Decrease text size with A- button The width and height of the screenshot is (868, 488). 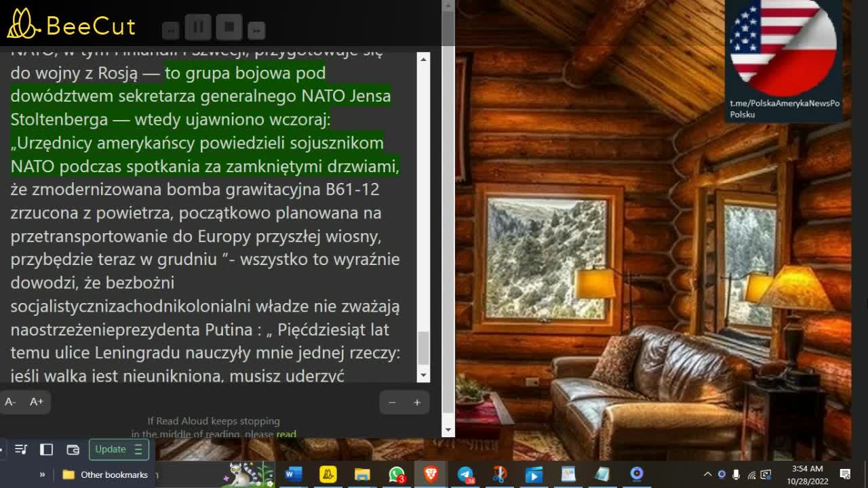pos(10,402)
